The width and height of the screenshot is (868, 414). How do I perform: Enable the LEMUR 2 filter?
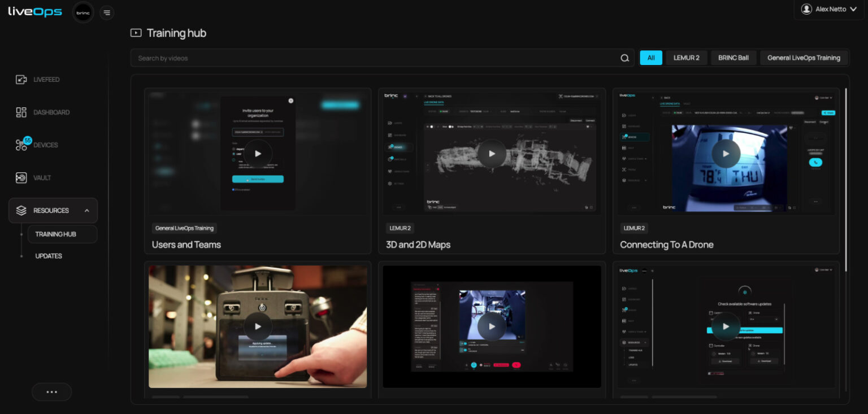pyautogui.click(x=686, y=57)
